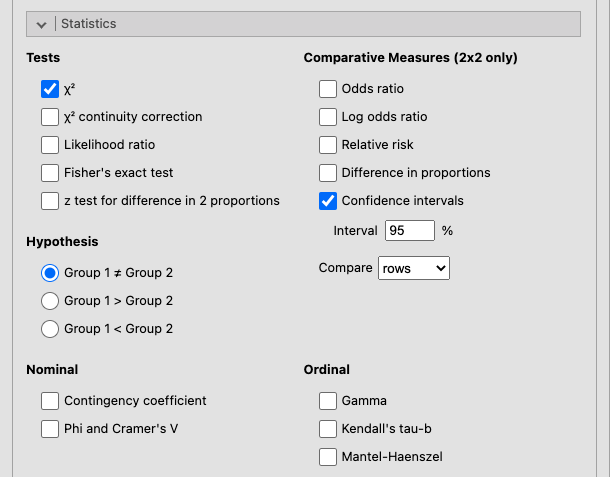Image resolution: width=610 pixels, height=477 pixels.
Task: Enable Contingency coefficient
Action: click(50, 401)
